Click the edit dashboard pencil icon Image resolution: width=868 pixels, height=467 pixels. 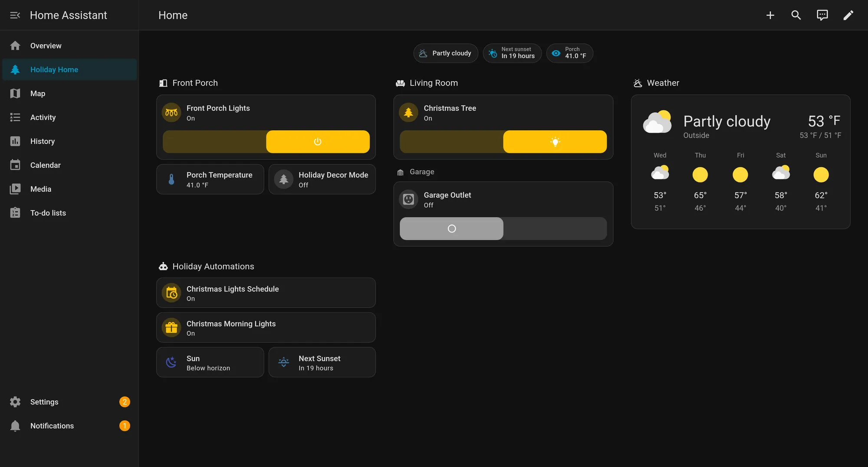coord(848,15)
